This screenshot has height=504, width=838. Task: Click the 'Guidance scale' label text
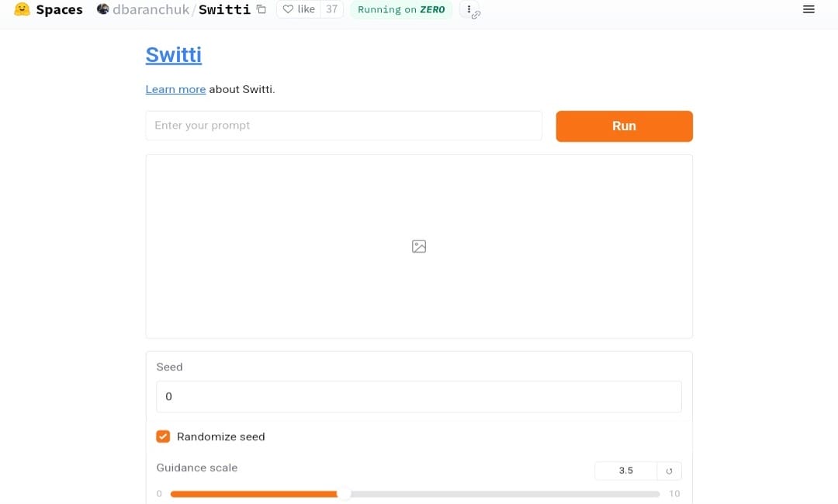(196, 468)
